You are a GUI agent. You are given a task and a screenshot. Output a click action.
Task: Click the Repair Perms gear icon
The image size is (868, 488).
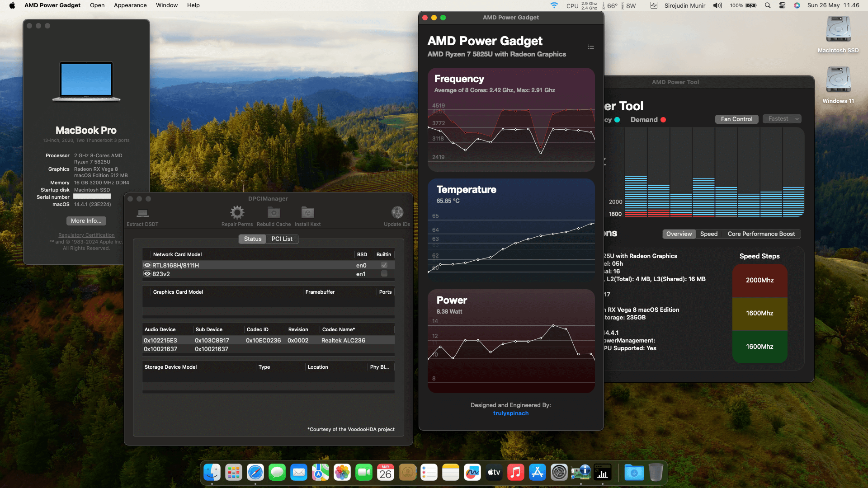(237, 212)
